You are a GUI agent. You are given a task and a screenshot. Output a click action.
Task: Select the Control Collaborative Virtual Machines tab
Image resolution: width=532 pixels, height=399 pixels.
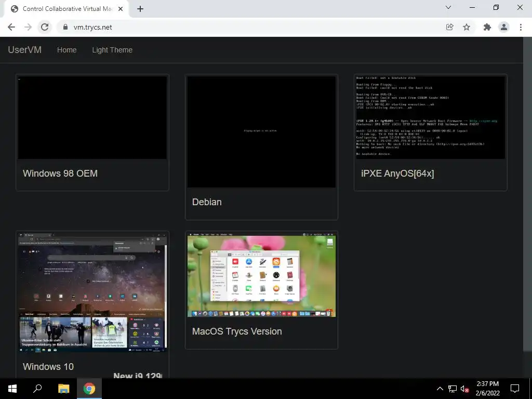coord(67,9)
